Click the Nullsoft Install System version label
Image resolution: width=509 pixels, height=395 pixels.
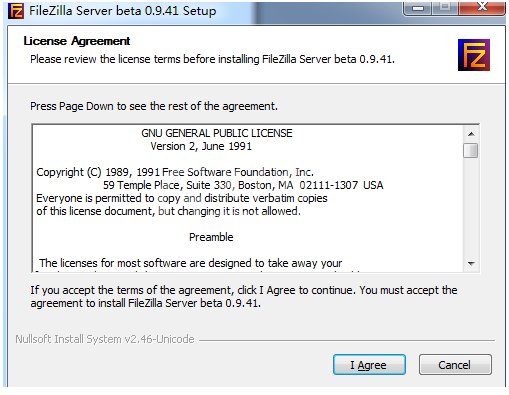click(105, 339)
